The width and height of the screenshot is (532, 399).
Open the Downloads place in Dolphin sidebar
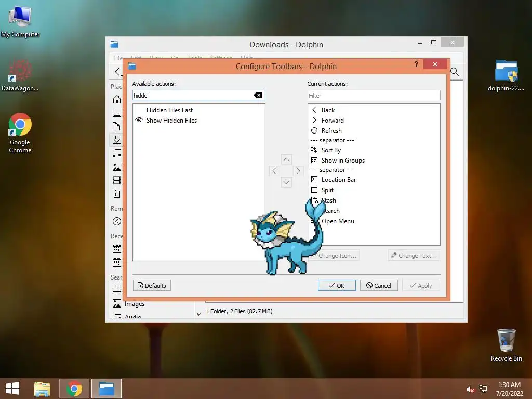point(117,139)
